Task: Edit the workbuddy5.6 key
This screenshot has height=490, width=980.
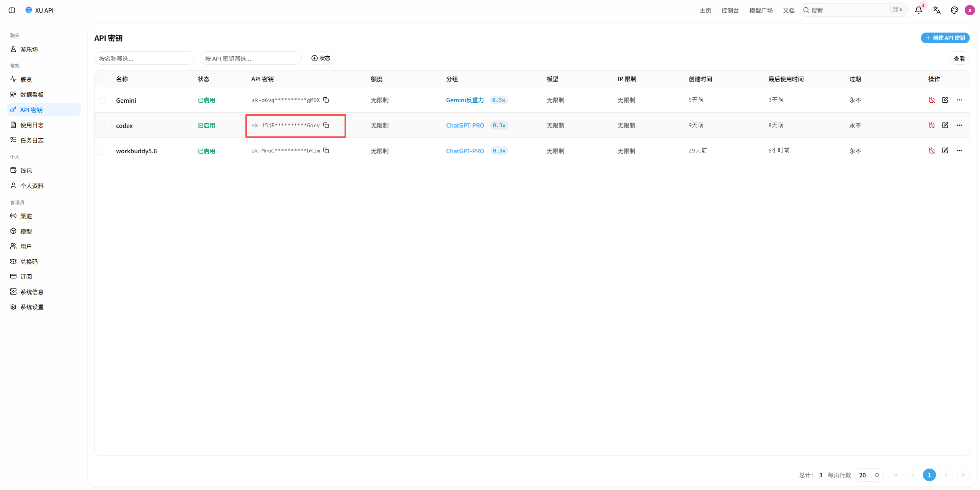Action: tap(945, 151)
